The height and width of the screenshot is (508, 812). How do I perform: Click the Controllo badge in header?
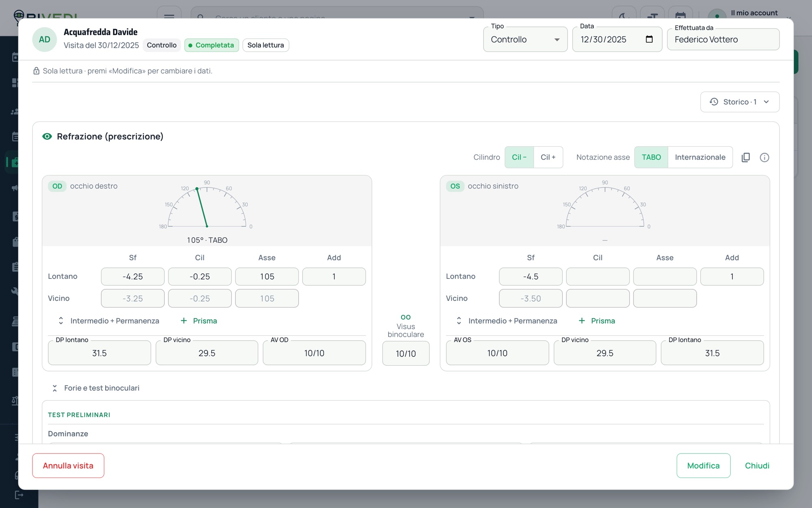[x=162, y=45]
